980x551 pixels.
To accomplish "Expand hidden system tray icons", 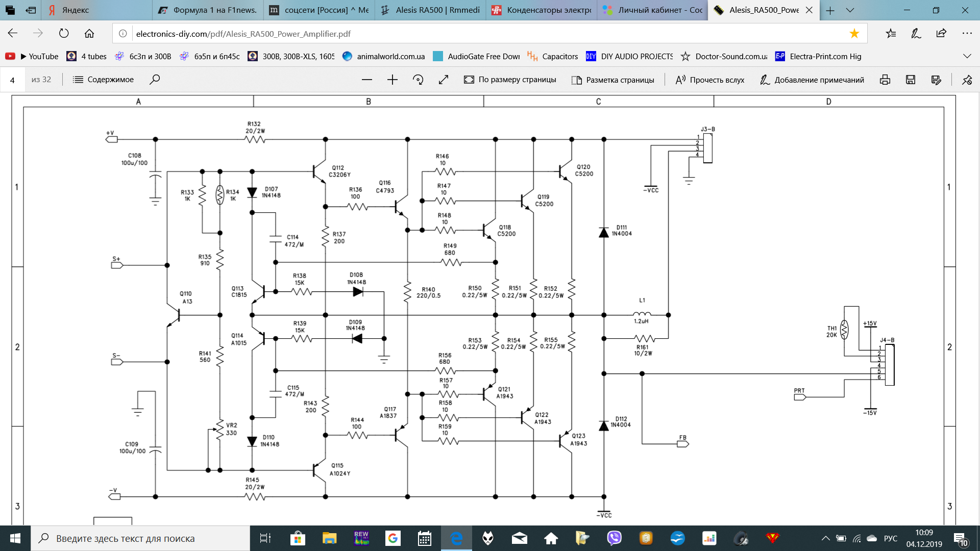I will [825, 538].
